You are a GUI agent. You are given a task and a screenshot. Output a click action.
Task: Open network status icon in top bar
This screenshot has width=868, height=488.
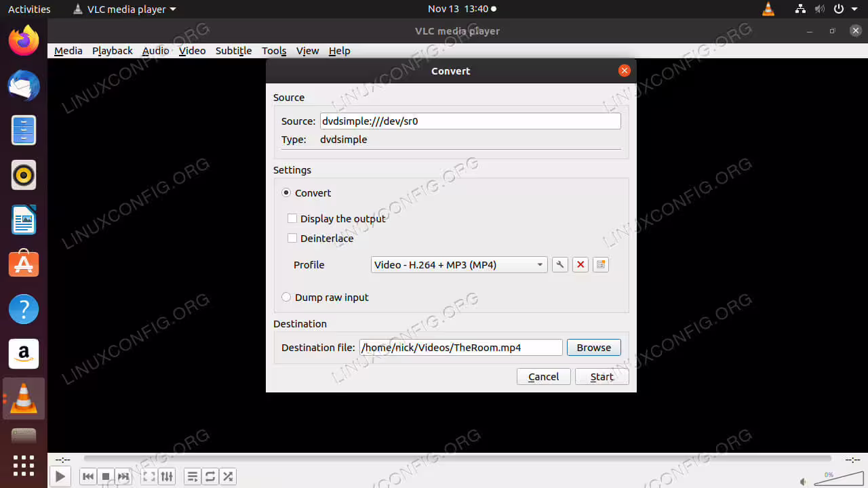tap(801, 9)
